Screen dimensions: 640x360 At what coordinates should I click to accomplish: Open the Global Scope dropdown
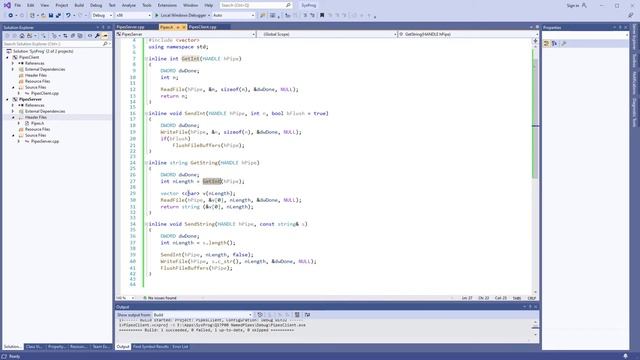click(x=327, y=34)
